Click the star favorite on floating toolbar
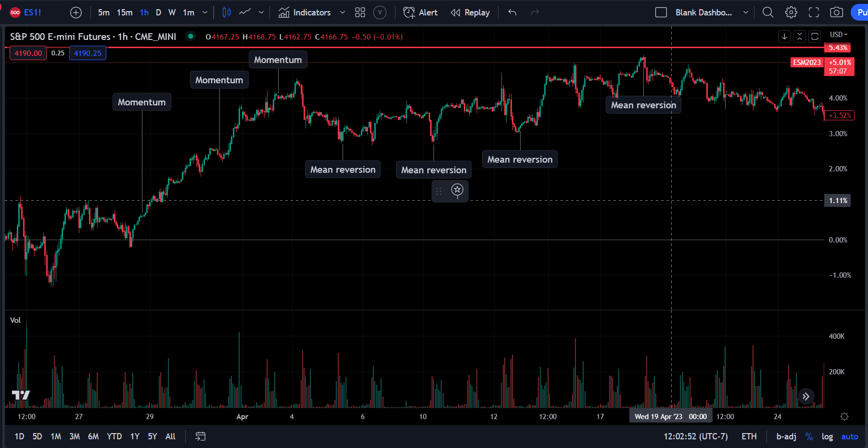 (x=457, y=190)
